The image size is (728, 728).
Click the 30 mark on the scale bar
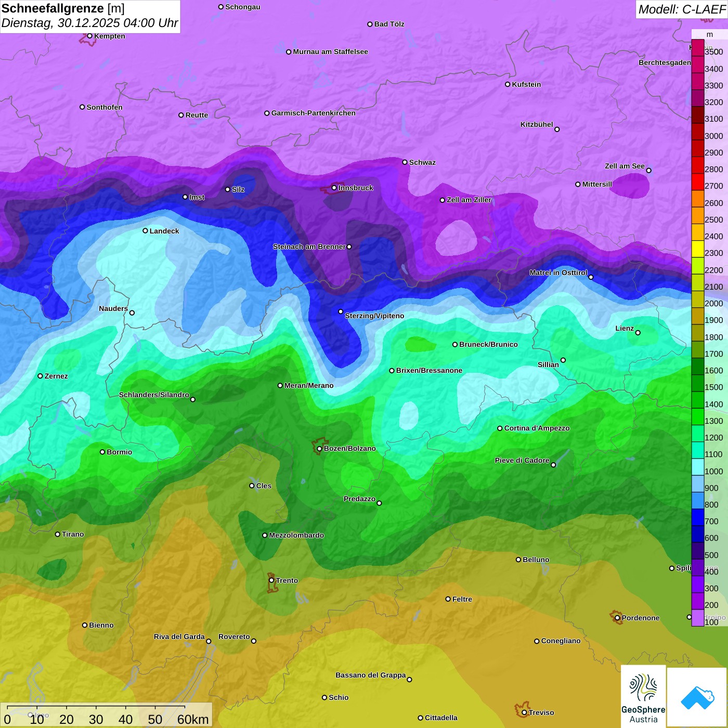pyautogui.click(x=96, y=719)
